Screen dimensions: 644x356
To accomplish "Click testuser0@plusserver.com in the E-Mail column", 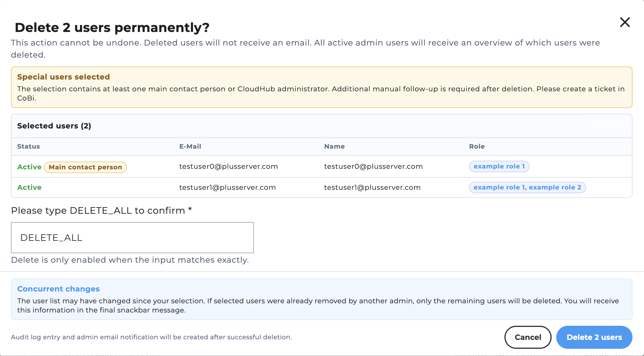I will [x=228, y=166].
